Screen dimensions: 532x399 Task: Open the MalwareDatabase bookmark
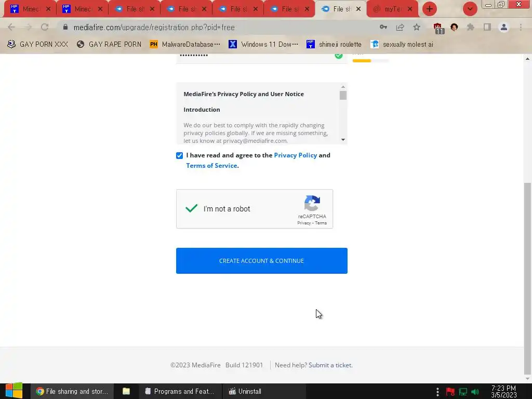click(x=185, y=45)
